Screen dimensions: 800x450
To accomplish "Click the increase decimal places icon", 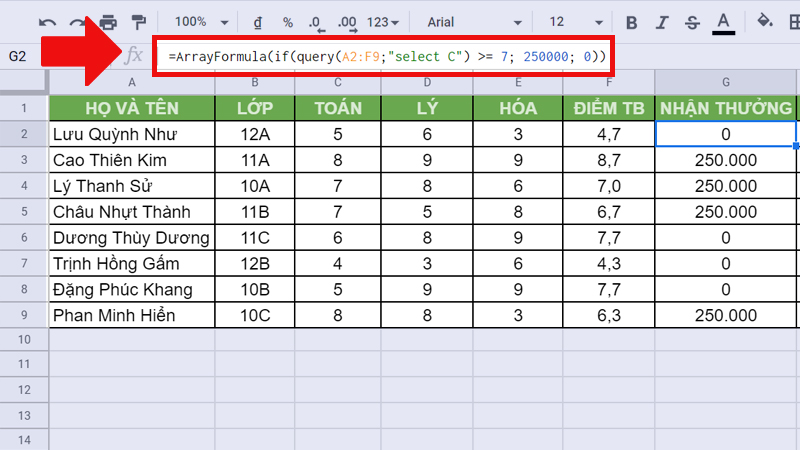I will [346, 22].
